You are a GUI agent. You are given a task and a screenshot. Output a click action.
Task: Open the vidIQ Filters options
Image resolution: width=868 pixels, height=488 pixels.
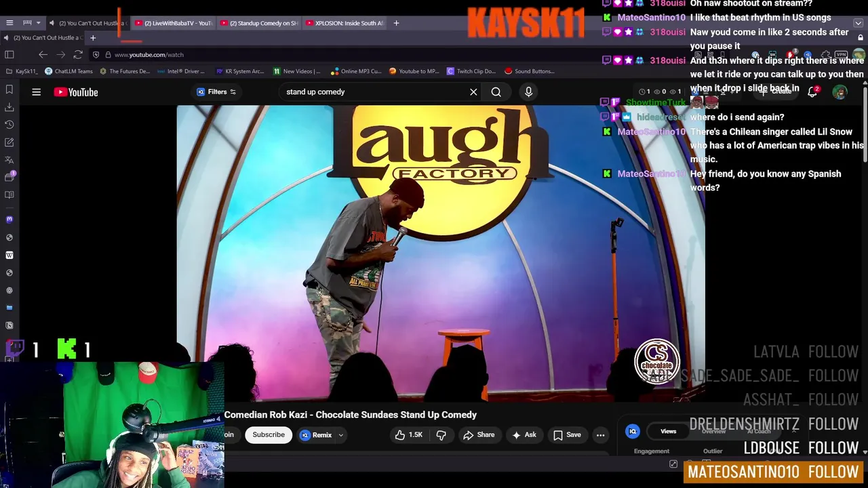click(217, 92)
